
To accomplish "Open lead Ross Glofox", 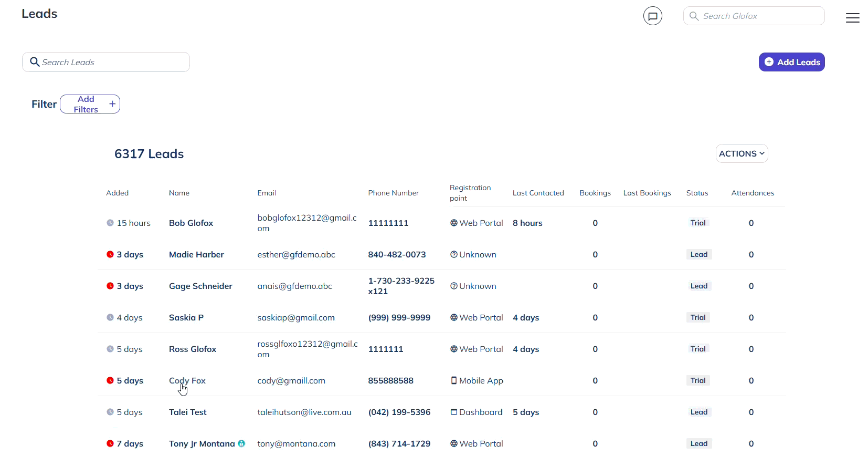I will point(193,349).
